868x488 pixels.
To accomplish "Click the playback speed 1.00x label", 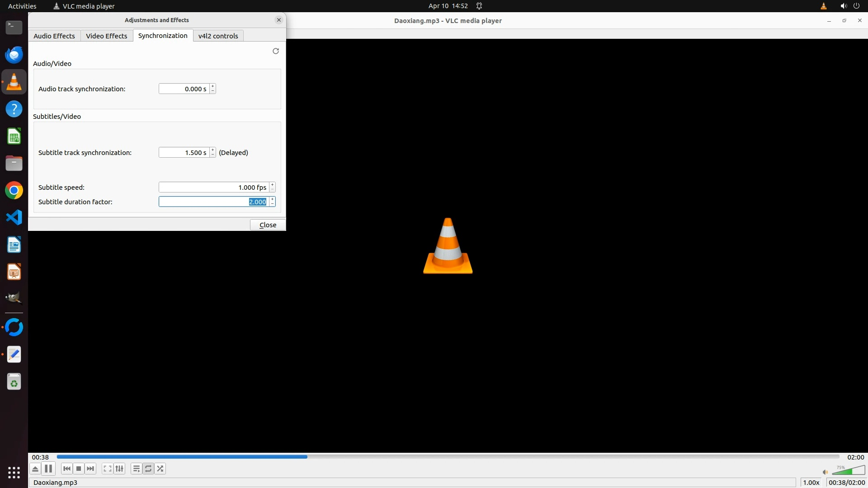I will coord(811,482).
